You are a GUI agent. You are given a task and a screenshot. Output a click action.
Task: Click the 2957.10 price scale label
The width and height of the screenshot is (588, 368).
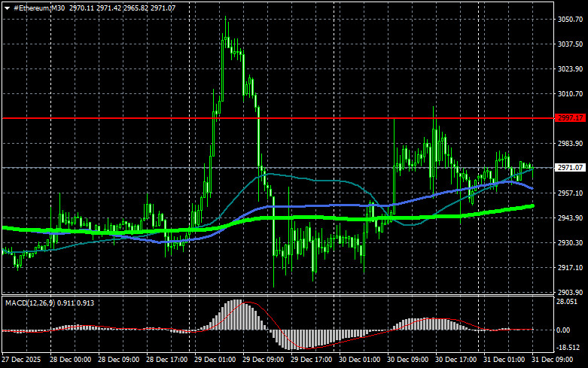(570, 193)
